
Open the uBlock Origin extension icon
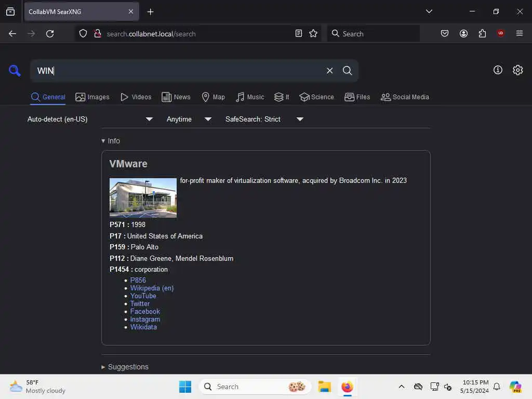(500, 33)
